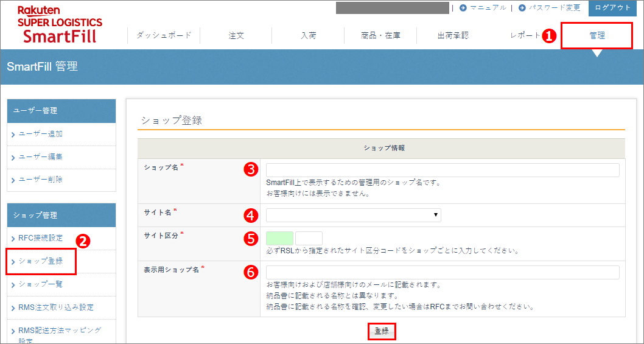Click the arrow icon beside パスワード変更
This screenshot has height=344, width=644.
tap(522, 8)
